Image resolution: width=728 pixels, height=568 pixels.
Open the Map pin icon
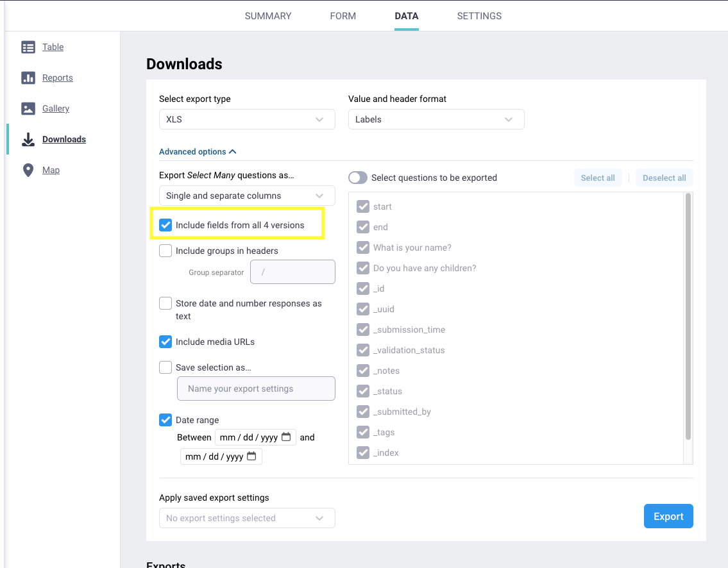[28, 170]
